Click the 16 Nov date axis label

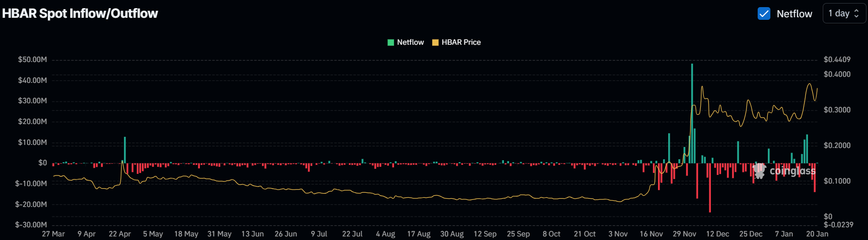[651, 234]
